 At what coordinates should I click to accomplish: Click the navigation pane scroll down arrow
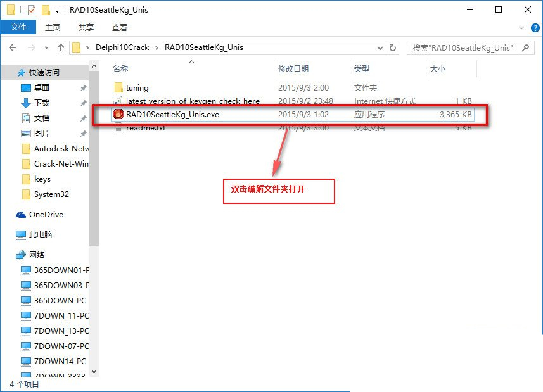tap(94, 372)
